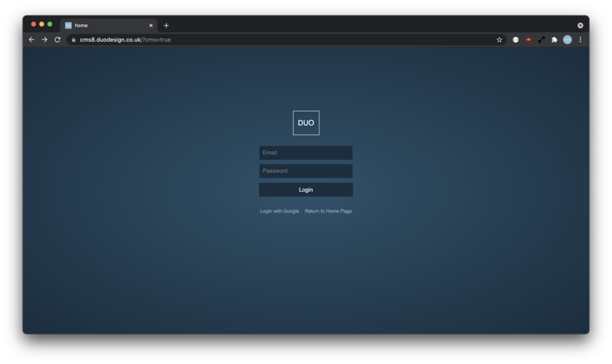Go back with the browser back arrow
This screenshot has height=364, width=612.
click(32, 40)
